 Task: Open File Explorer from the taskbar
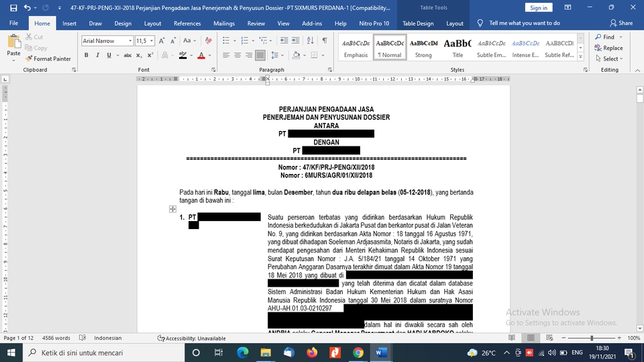pos(266,353)
